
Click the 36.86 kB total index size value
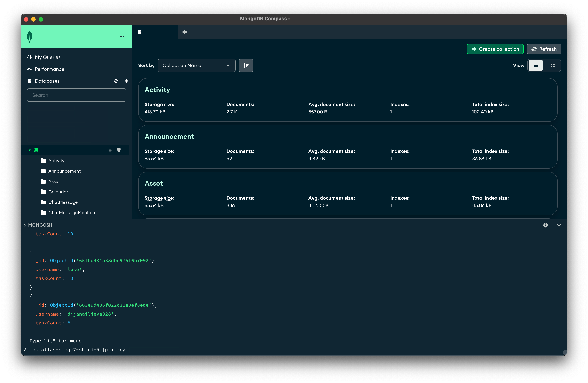482,159
